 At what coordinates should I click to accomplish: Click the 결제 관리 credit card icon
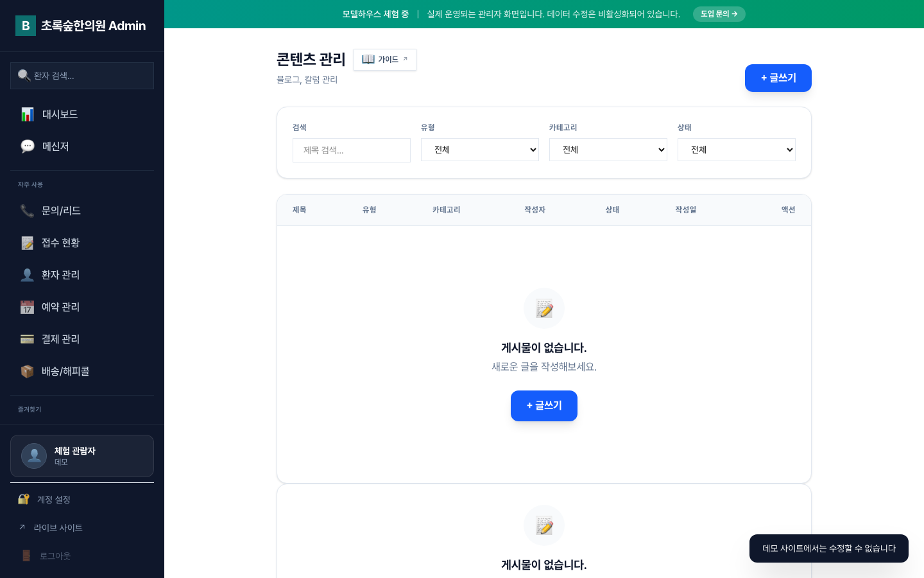tap(27, 339)
